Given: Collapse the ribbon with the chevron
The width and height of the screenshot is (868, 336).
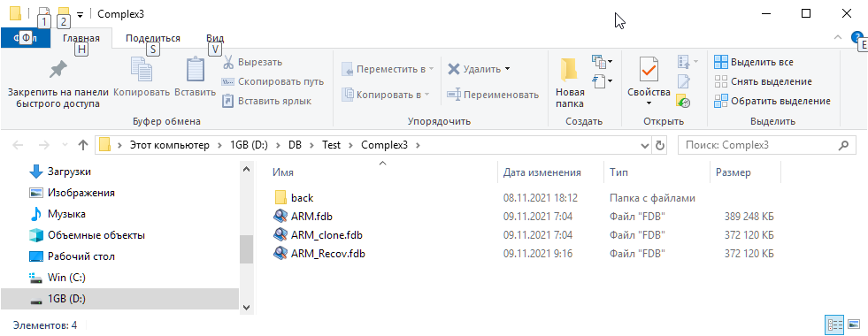Looking at the screenshot, I should pyautogui.click(x=838, y=37).
